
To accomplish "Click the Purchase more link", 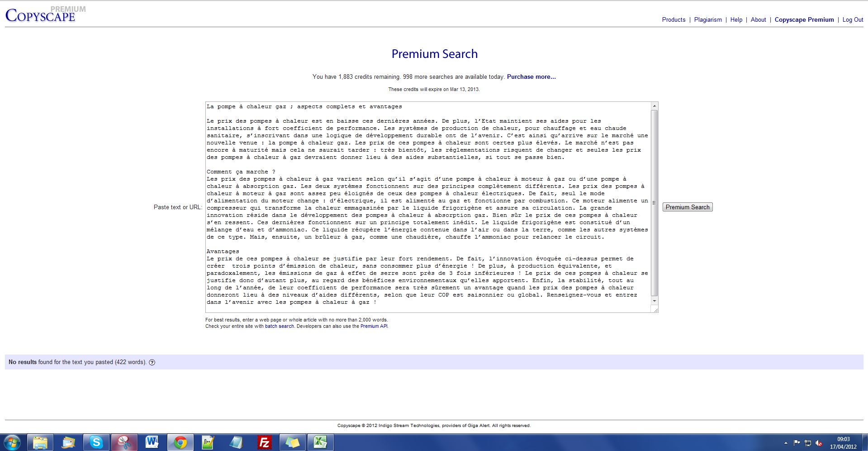I will 531,77.
